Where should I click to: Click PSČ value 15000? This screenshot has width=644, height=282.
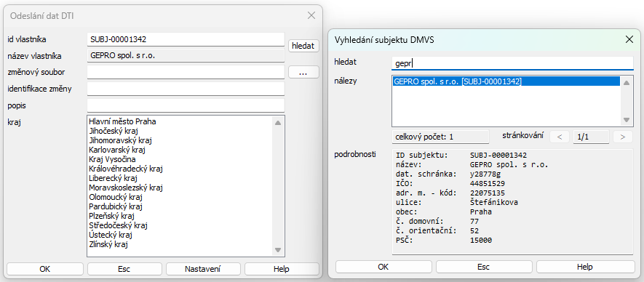[481, 240]
